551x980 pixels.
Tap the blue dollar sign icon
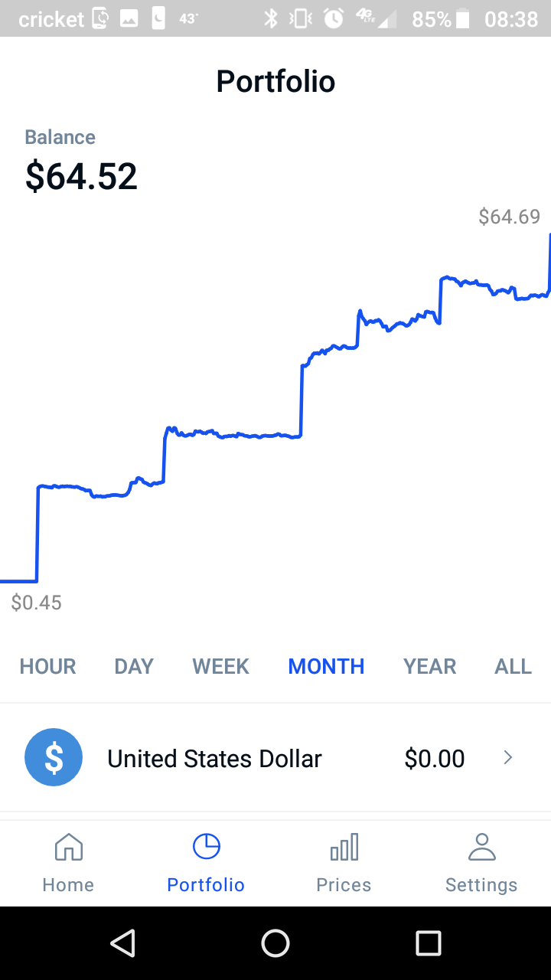point(54,757)
